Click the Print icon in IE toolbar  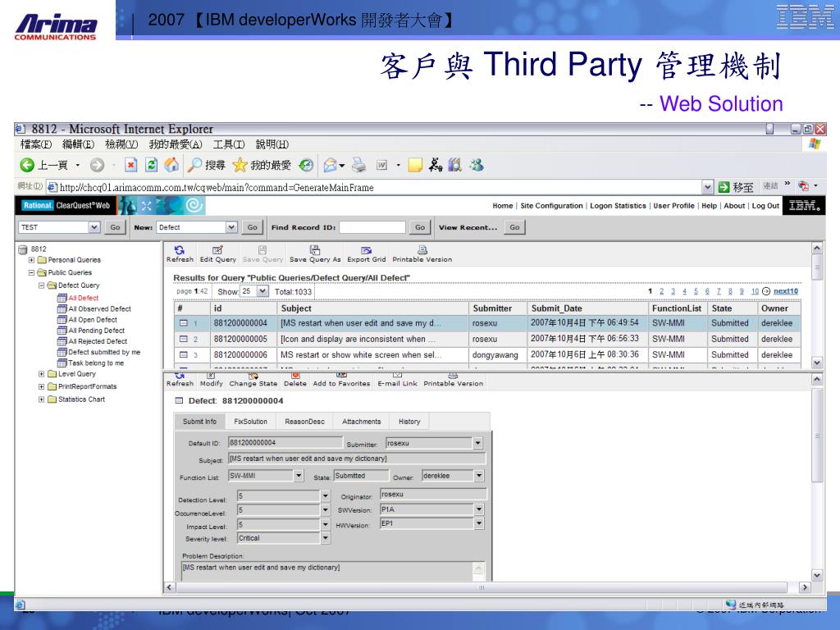pos(359,165)
